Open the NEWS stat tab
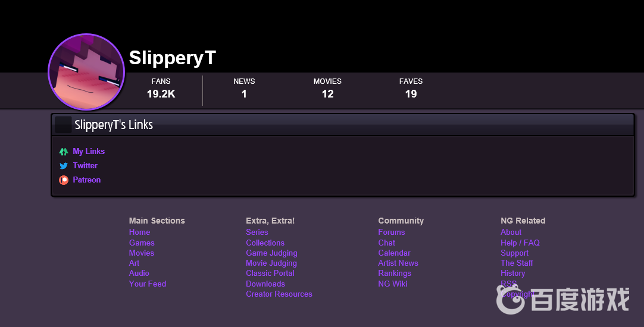Screen dimensions: 644x327 [x=244, y=88]
